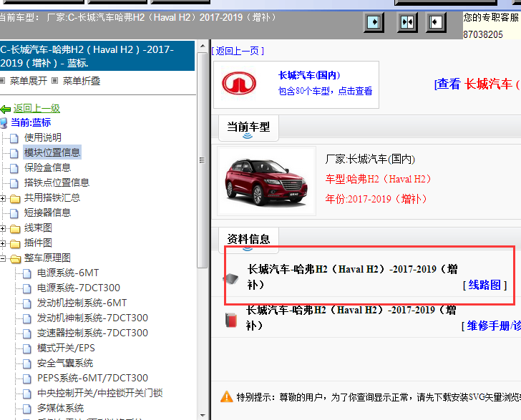Open 短接器信息 entry
The width and height of the screenshot is (521, 420).
pos(47,213)
